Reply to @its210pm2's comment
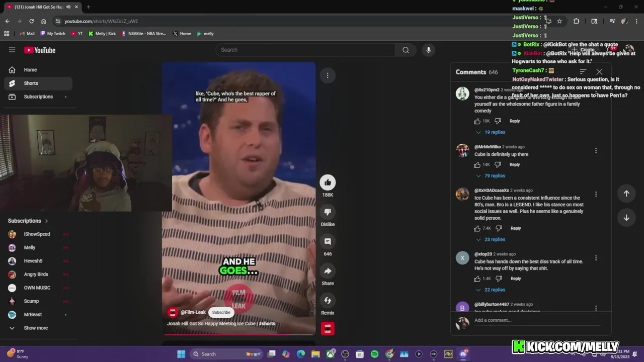644x362 pixels. tap(514, 121)
